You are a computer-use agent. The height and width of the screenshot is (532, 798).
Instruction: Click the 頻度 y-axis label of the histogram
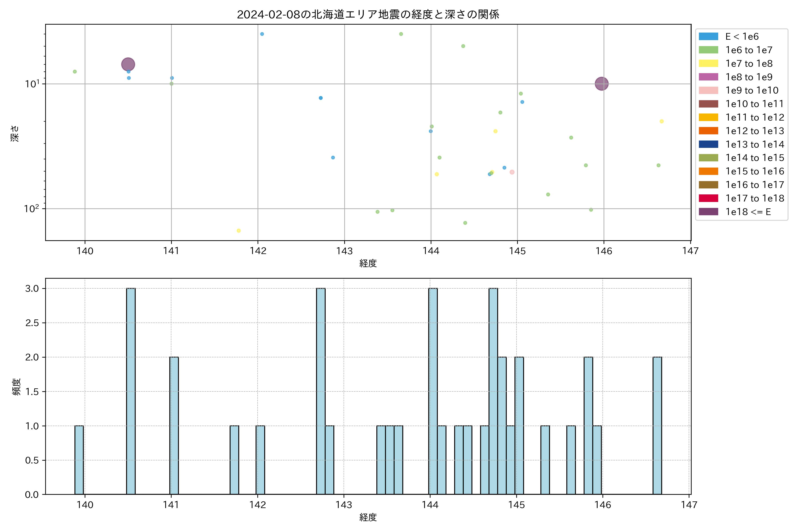click(x=16, y=387)
